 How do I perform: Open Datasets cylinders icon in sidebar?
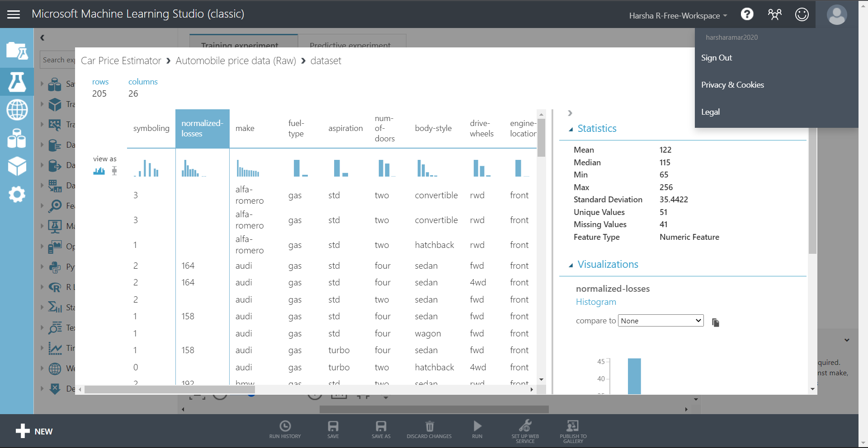pos(17,138)
